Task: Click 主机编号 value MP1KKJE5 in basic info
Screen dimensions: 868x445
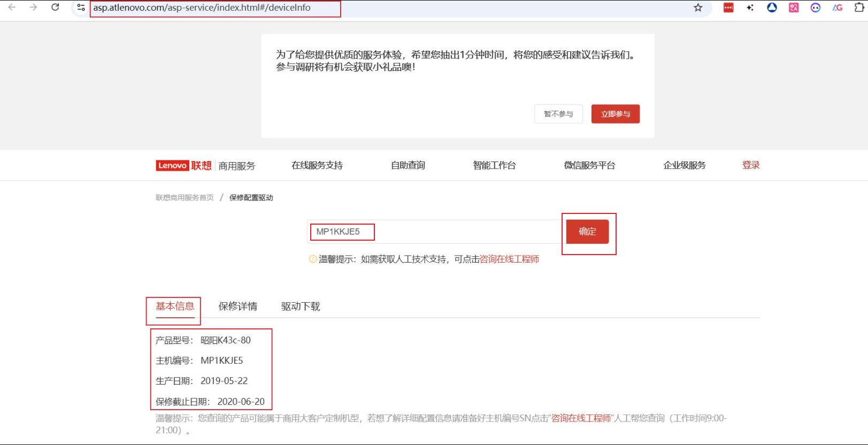Action: click(222, 360)
